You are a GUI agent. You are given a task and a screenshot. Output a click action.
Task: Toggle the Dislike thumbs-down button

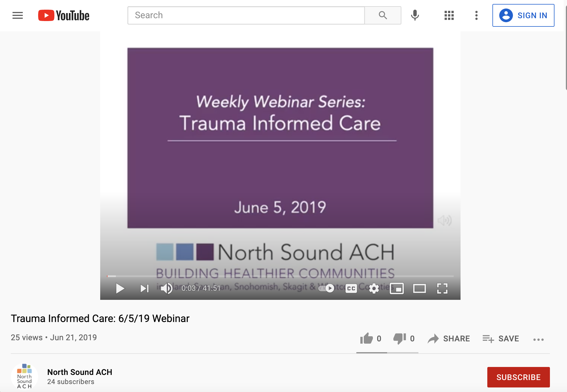(400, 338)
